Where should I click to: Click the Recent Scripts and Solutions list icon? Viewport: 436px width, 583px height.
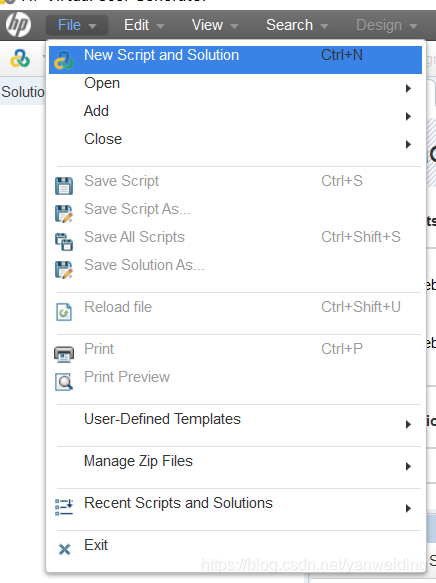(64, 508)
